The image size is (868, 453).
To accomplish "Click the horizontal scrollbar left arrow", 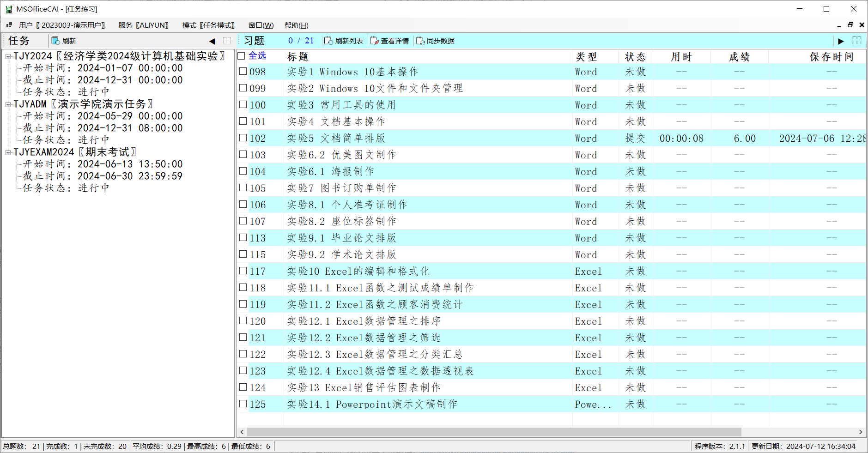I will (242, 432).
